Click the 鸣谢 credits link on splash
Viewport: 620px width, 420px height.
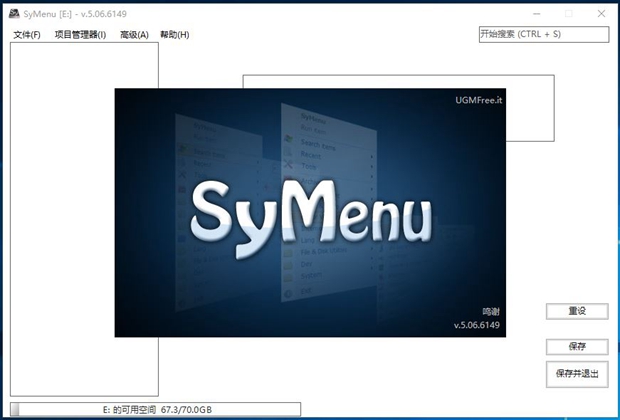pos(491,312)
